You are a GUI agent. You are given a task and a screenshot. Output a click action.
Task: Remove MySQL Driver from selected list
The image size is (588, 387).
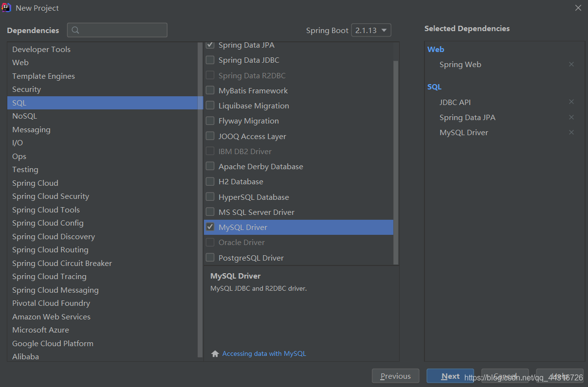[x=571, y=132]
